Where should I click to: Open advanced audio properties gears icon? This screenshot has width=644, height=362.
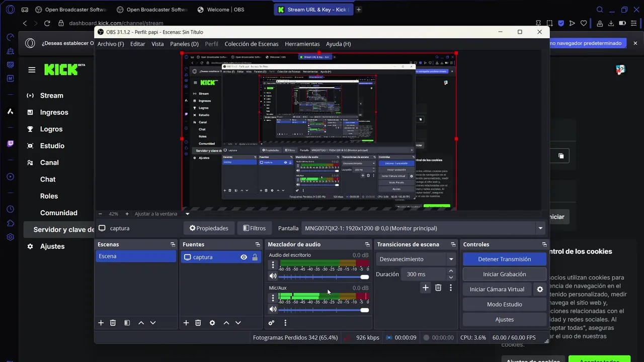pos(272,323)
